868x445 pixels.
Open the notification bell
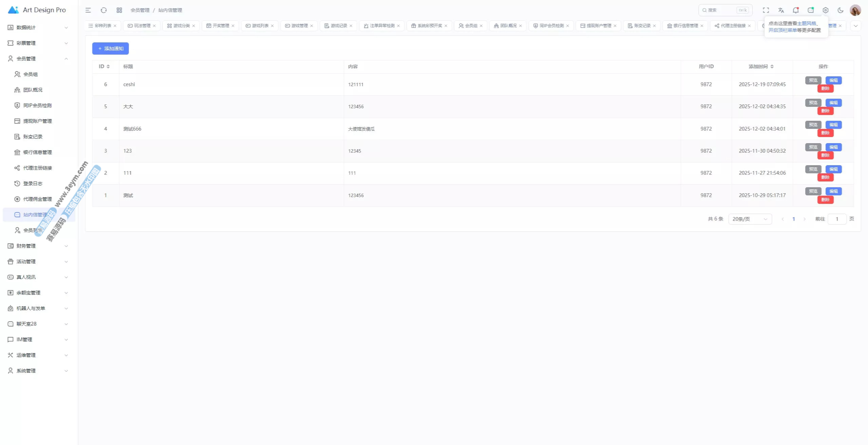pyautogui.click(x=795, y=10)
